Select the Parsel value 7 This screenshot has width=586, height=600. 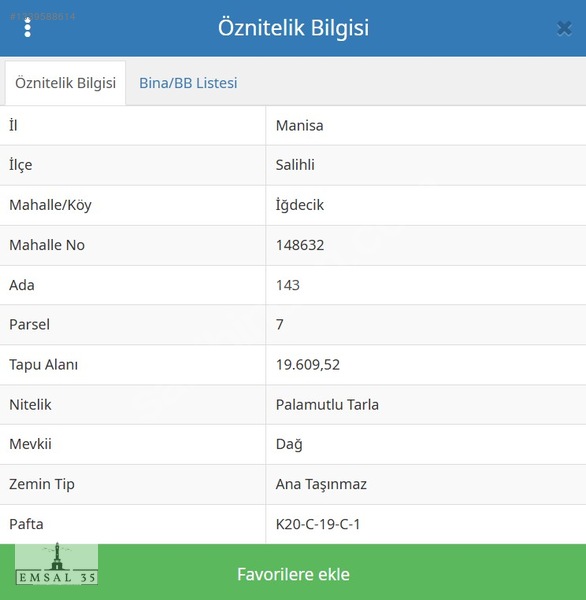coord(280,324)
